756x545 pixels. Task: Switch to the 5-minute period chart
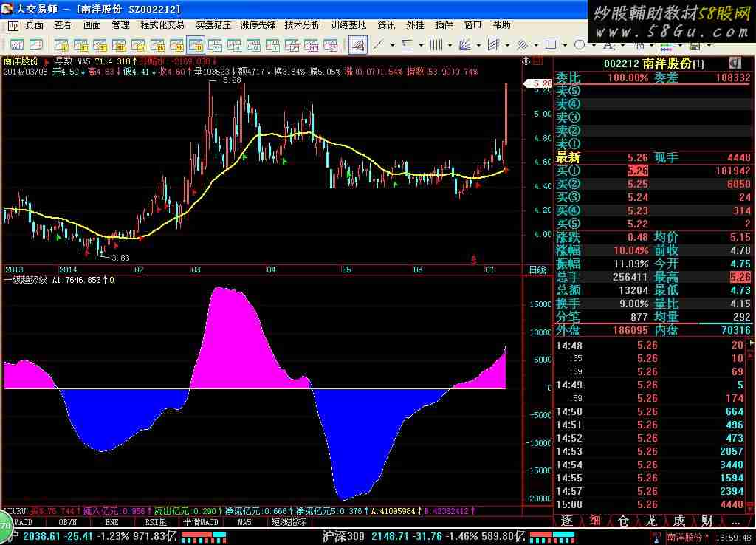(80, 45)
